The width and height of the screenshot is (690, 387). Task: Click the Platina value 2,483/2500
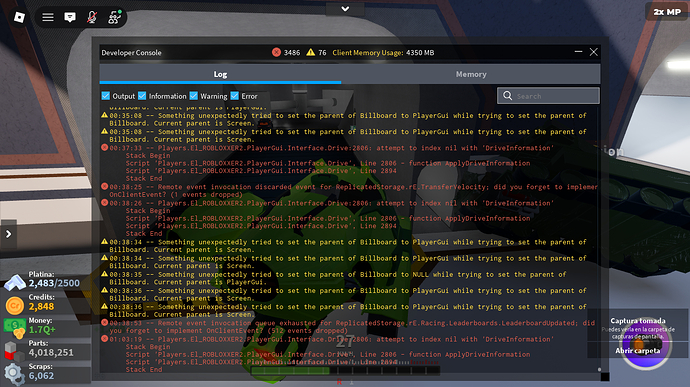click(54, 283)
